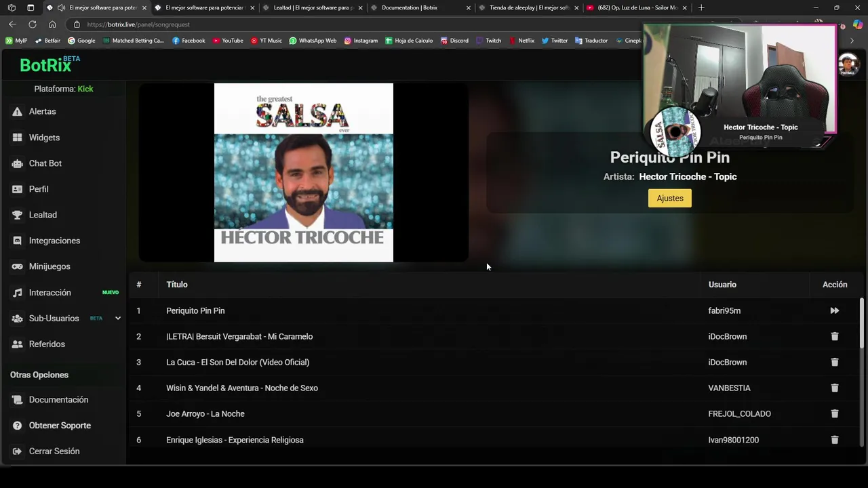Open the Documentación link

[x=58, y=400]
